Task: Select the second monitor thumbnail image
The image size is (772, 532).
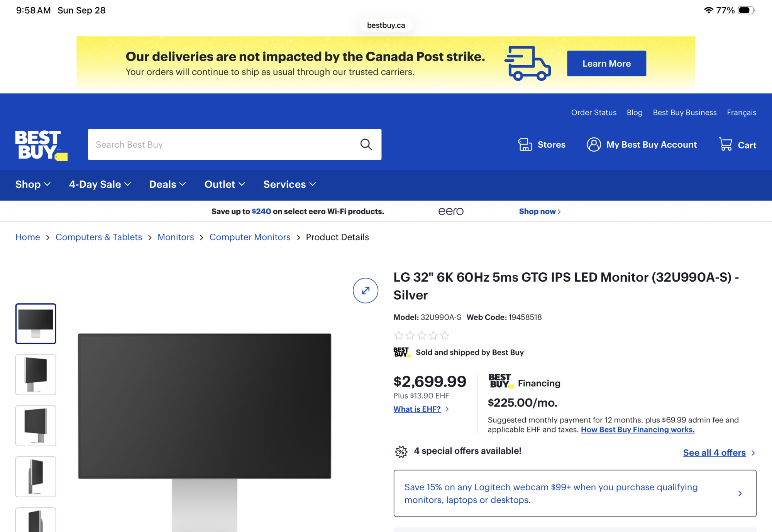Action: tap(36, 375)
